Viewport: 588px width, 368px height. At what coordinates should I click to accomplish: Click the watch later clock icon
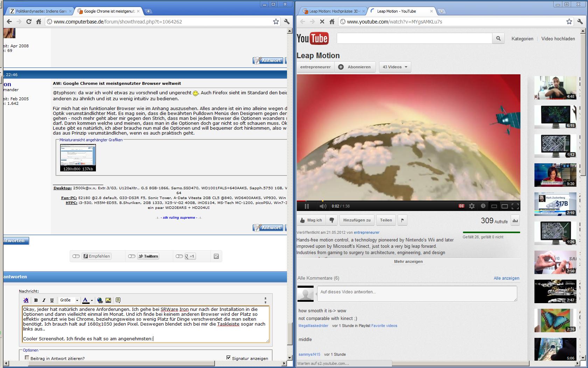pyautogui.click(x=483, y=206)
